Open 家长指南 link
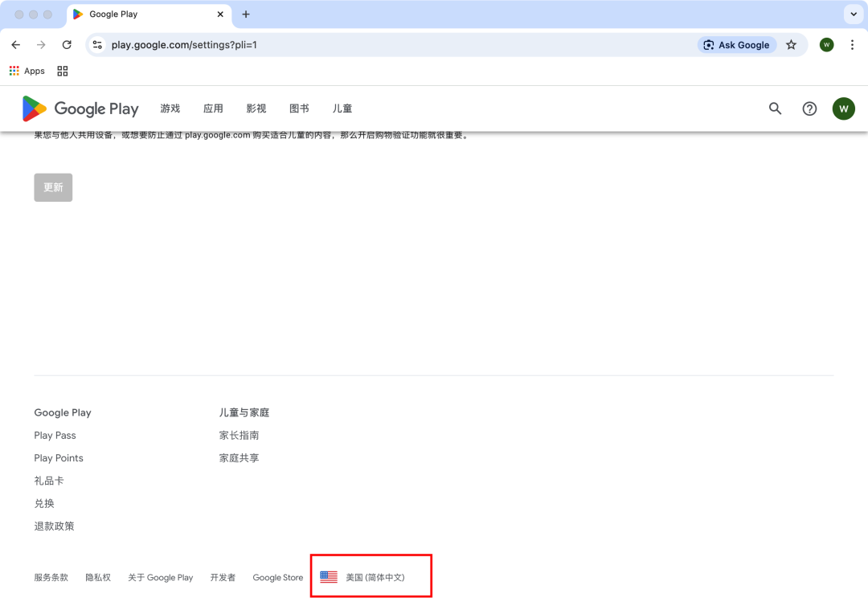868x606 pixels. pyautogui.click(x=239, y=436)
